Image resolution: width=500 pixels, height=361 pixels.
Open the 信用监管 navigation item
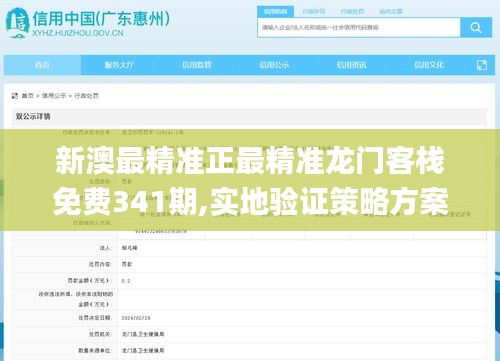pyautogui.click(x=197, y=65)
